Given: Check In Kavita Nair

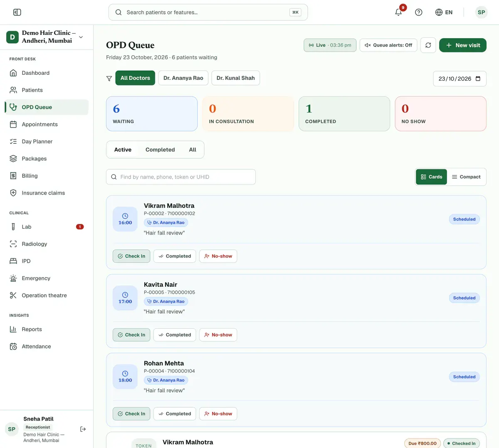Looking at the screenshot, I should point(131,335).
